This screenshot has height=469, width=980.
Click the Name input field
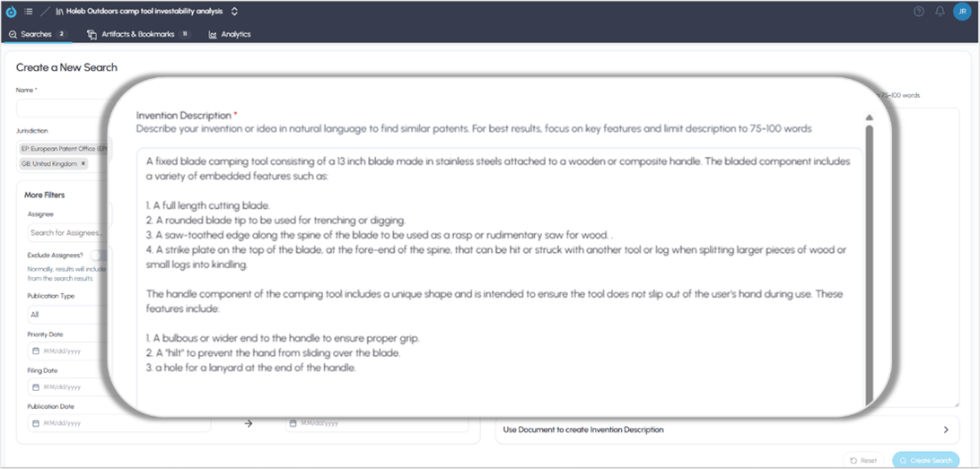[63, 108]
